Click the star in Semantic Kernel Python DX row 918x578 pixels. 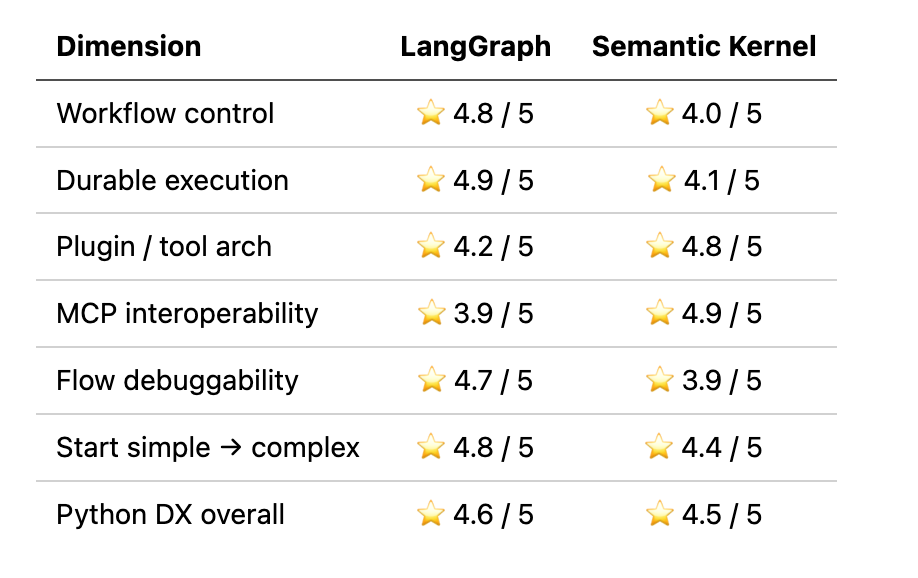tap(659, 514)
